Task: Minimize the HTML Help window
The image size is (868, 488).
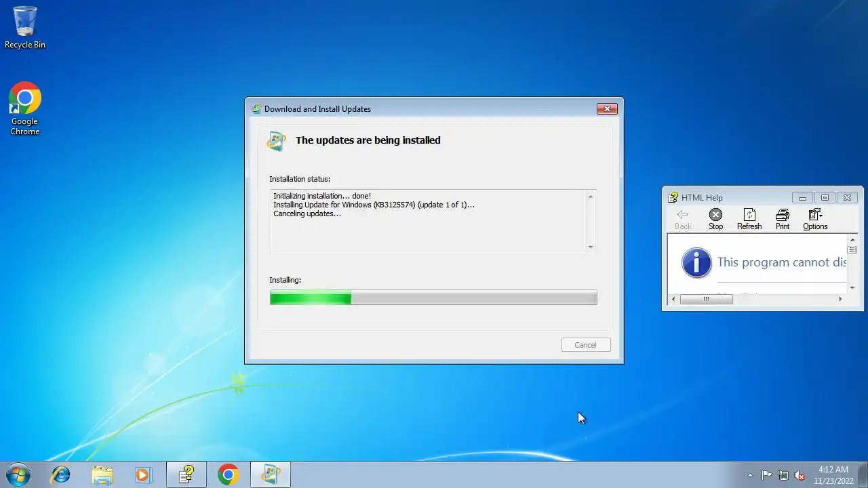Action: click(x=802, y=198)
